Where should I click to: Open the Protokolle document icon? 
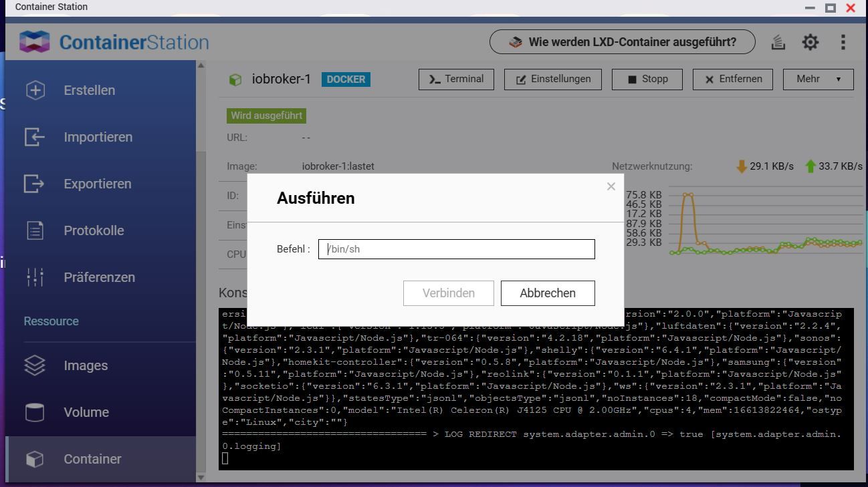35,230
